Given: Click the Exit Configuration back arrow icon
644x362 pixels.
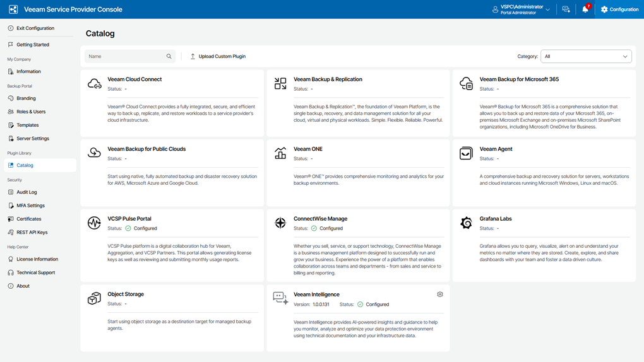Looking at the screenshot, I should point(11,28).
